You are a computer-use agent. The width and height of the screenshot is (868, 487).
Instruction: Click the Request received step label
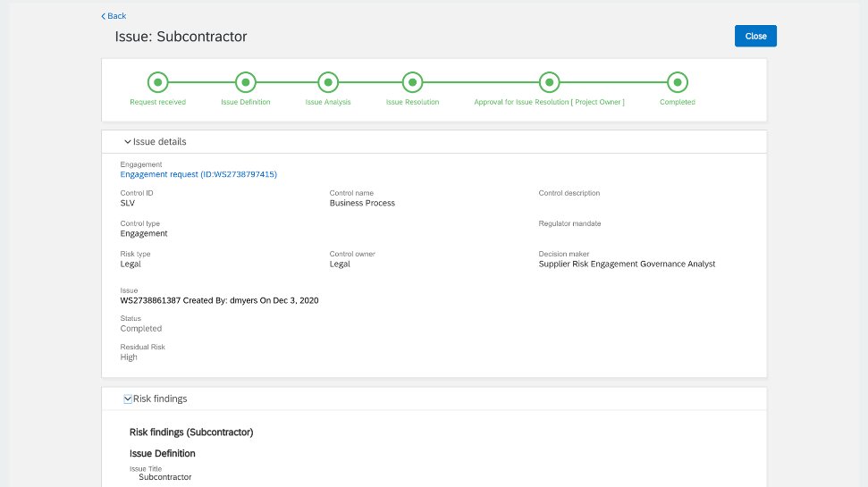(157, 102)
